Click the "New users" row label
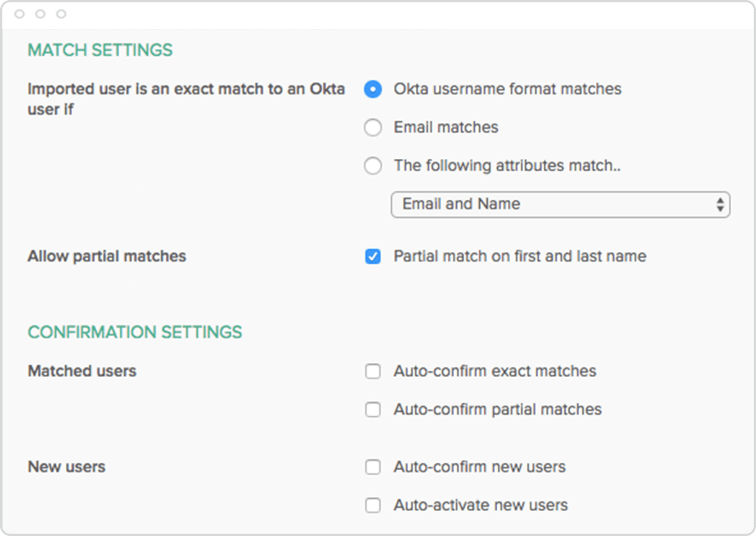 pos(66,467)
